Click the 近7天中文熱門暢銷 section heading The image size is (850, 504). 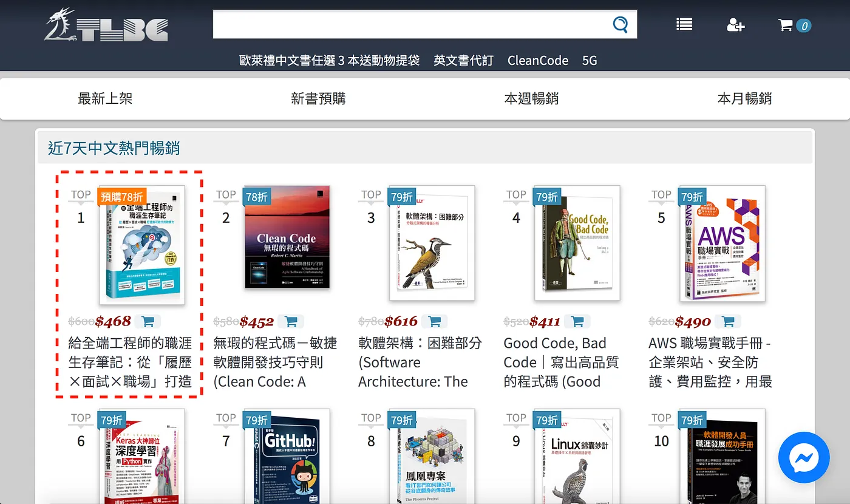[114, 148]
